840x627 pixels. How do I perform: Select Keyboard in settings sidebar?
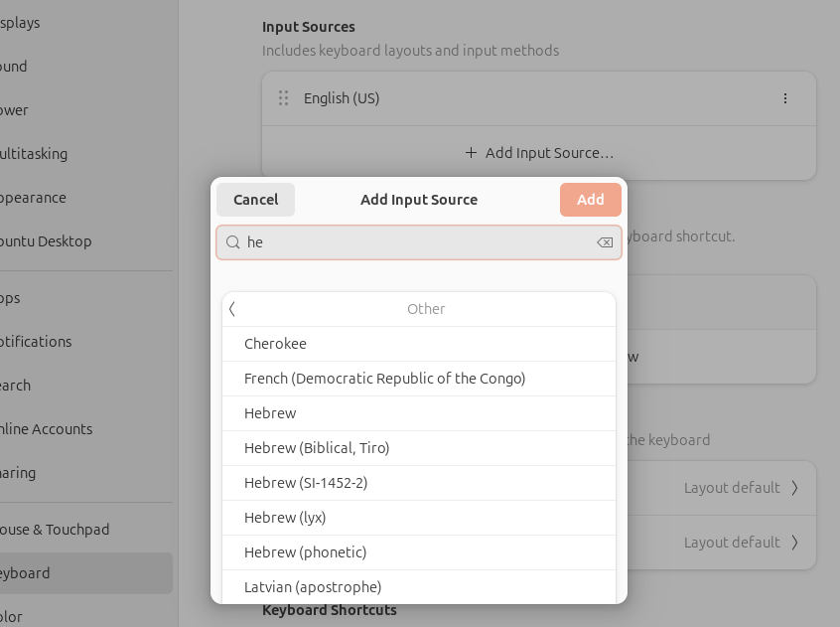coord(86,573)
